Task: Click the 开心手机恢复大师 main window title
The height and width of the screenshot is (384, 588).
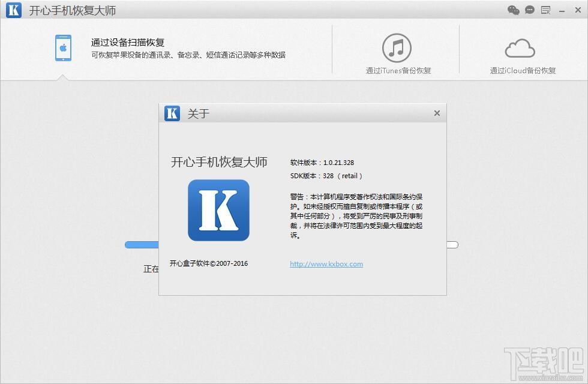Action: (x=73, y=11)
